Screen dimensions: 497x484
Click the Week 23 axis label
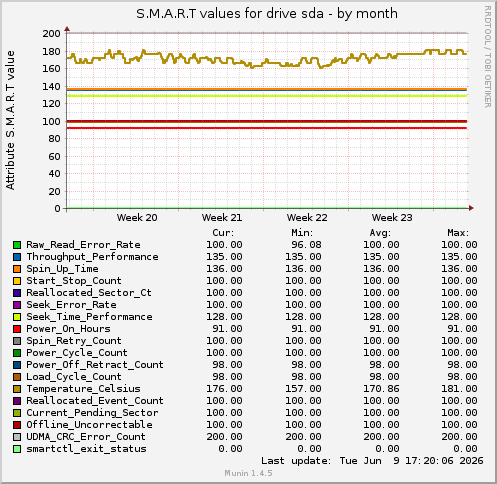pos(392,218)
